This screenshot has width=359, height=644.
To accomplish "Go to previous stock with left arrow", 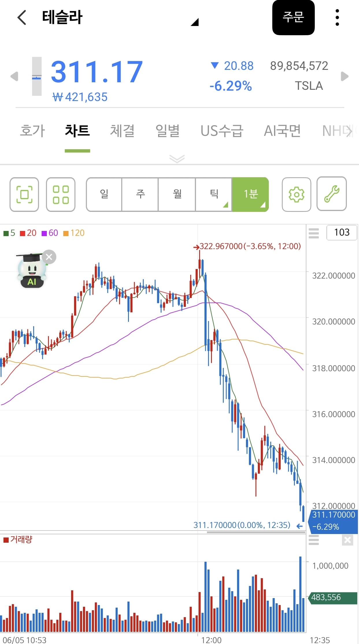I will tap(14, 76).
